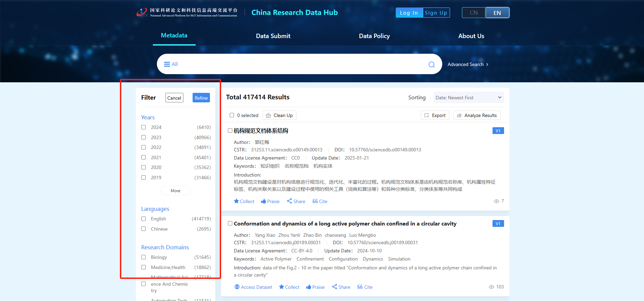The height and width of the screenshot is (301, 644).
Task: Click the magnifier search icon
Action: point(431,65)
